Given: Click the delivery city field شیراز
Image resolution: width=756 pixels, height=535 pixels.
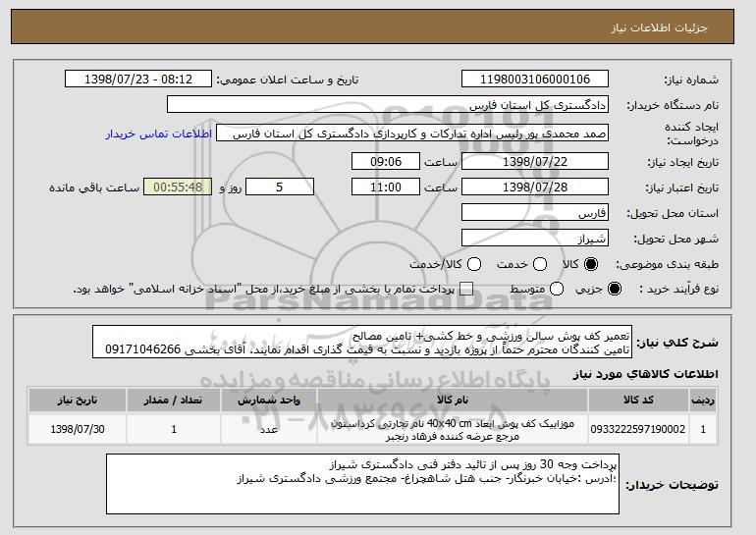Looking at the screenshot, I should coord(535,239).
